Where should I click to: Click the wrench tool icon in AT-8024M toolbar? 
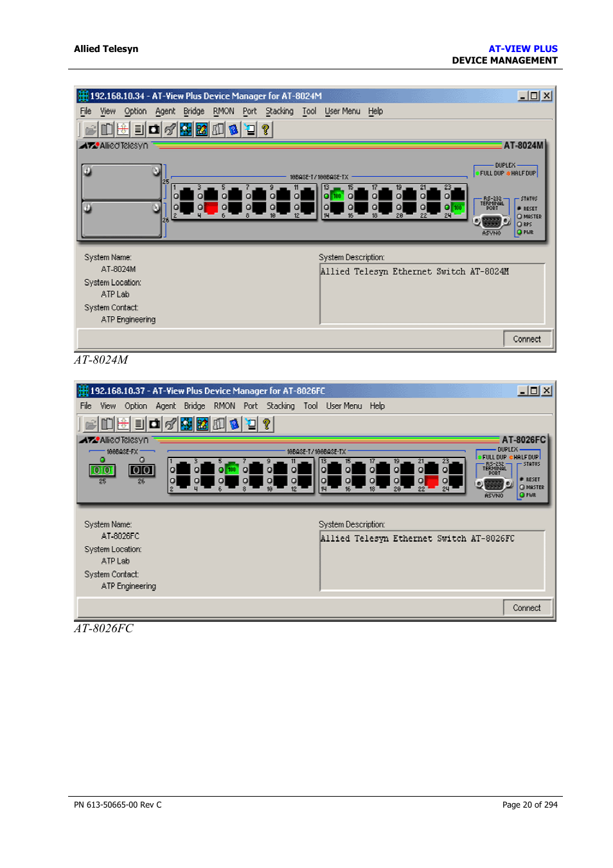tap(170, 130)
